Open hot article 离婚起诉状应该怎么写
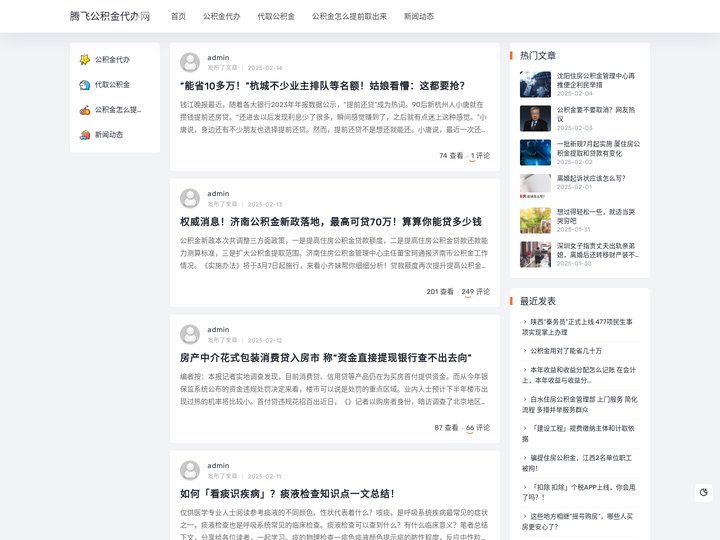Screen dimensions: 720x540 (x=591, y=178)
